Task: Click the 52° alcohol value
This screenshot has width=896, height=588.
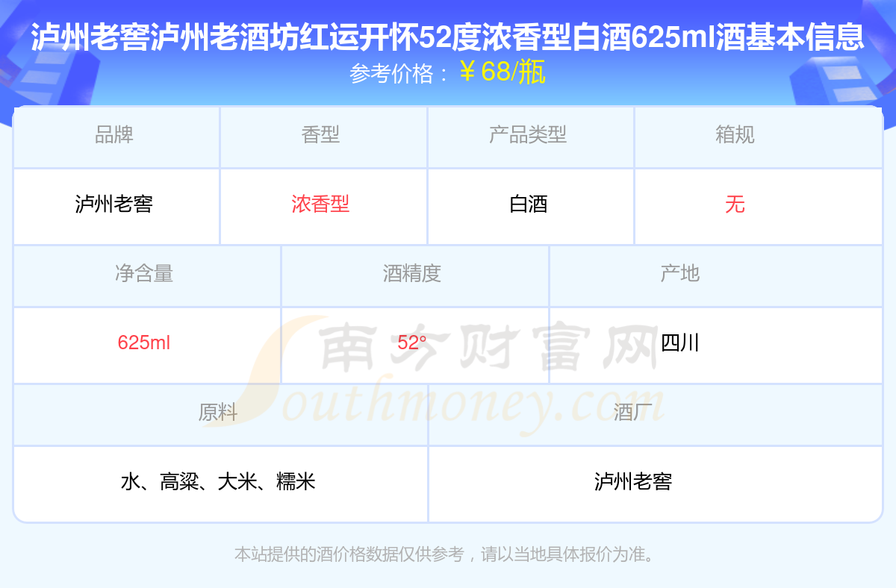Action: [412, 343]
